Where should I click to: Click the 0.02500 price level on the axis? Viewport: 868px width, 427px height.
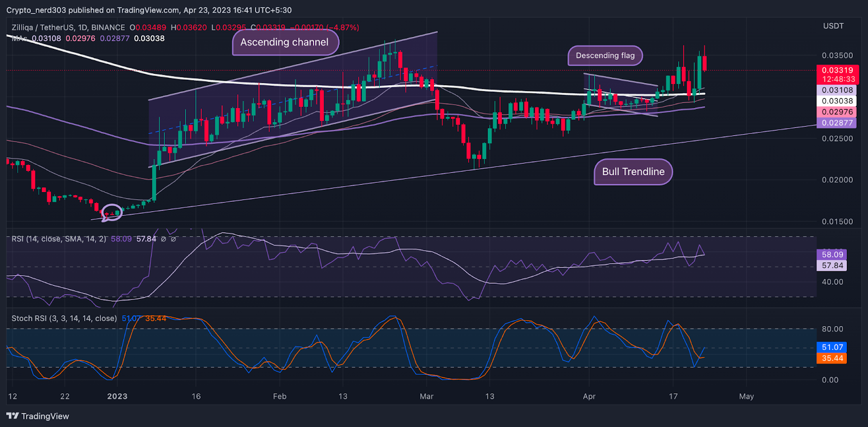(837, 138)
